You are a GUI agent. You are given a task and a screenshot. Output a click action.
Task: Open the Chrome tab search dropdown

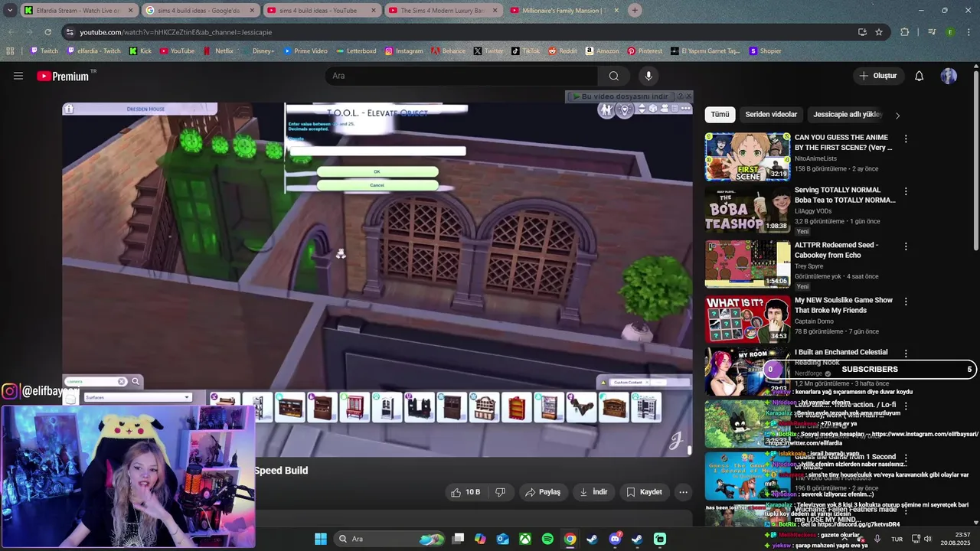(x=9, y=11)
